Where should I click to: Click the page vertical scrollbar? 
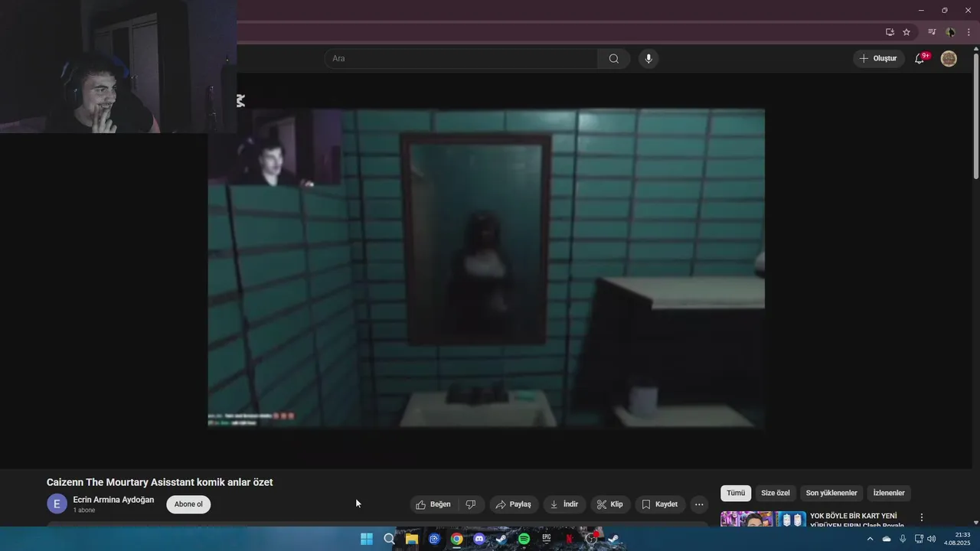[x=975, y=115]
